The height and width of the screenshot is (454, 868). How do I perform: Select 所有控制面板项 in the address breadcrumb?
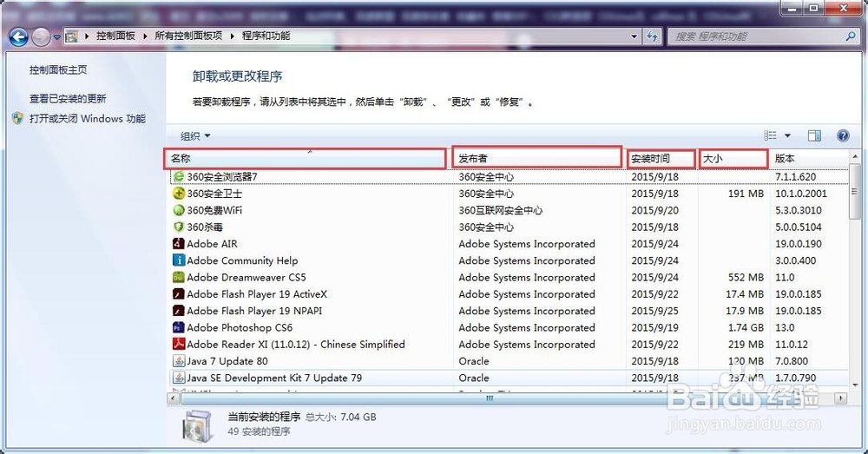(x=188, y=36)
